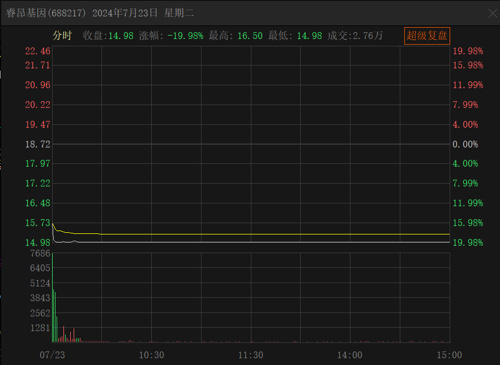Click the 15:00 time axis label
The width and height of the screenshot is (500, 365).
[x=449, y=355]
